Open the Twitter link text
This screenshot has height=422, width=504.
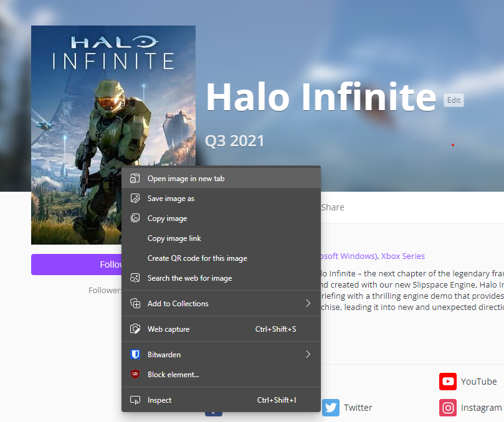(358, 408)
